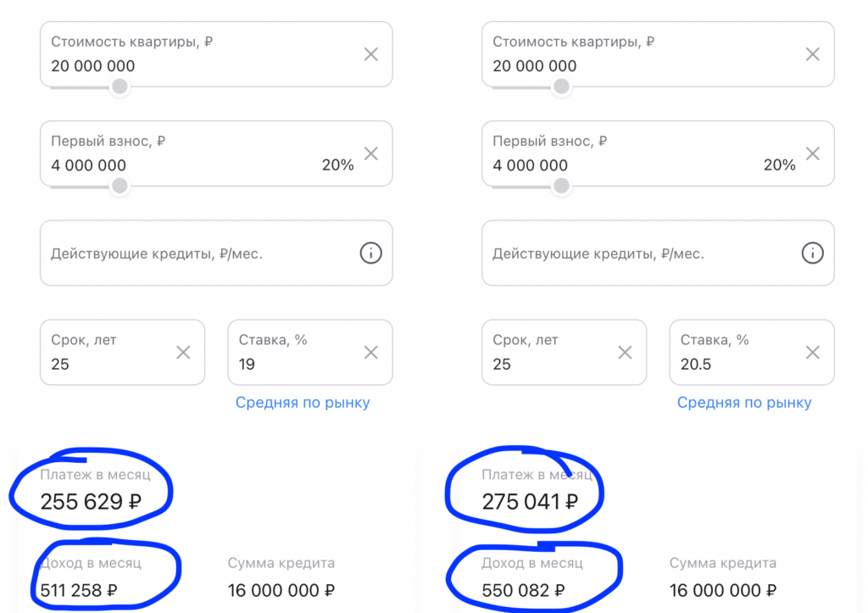Clear apartment cost in right calculator
The height and width of the screenshot is (613, 868).
812,54
